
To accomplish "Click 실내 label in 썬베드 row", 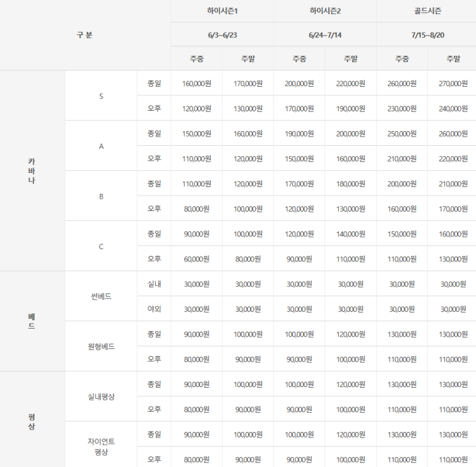I will (154, 284).
